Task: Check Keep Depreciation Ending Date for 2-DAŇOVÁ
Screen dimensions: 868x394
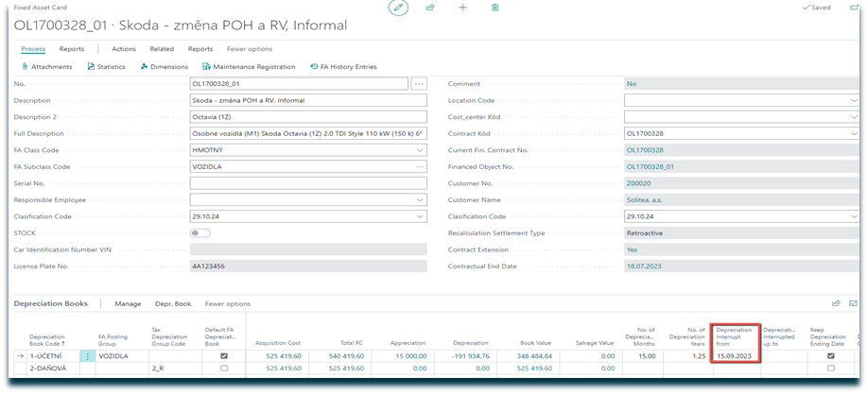Action: coord(831,368)
